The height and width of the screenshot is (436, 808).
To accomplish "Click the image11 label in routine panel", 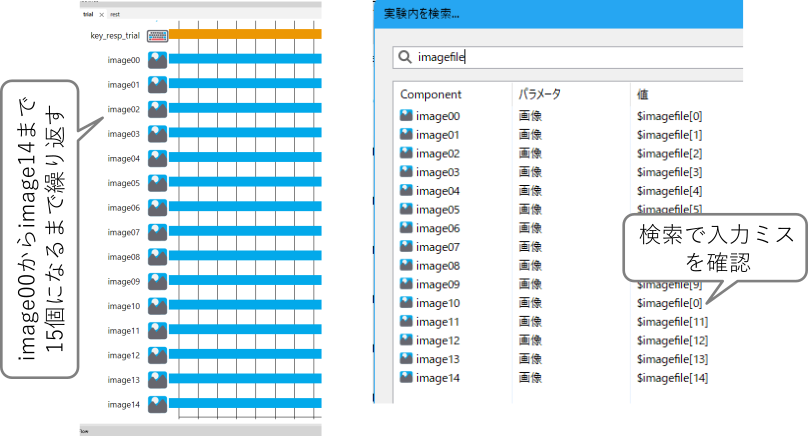I will click(x=124, y=330).
